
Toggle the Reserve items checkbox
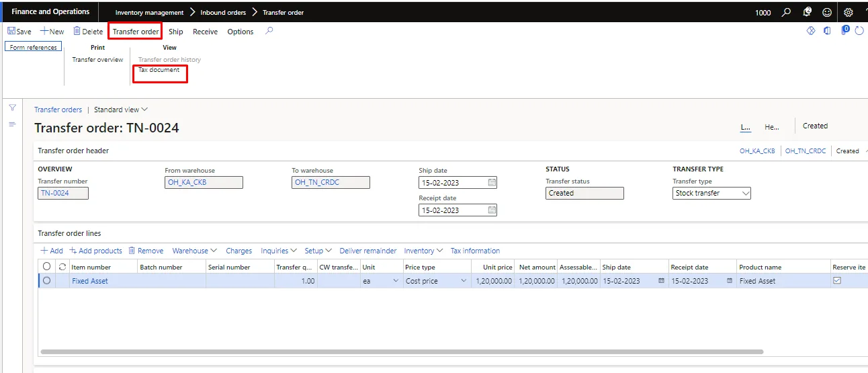[837, 281]
